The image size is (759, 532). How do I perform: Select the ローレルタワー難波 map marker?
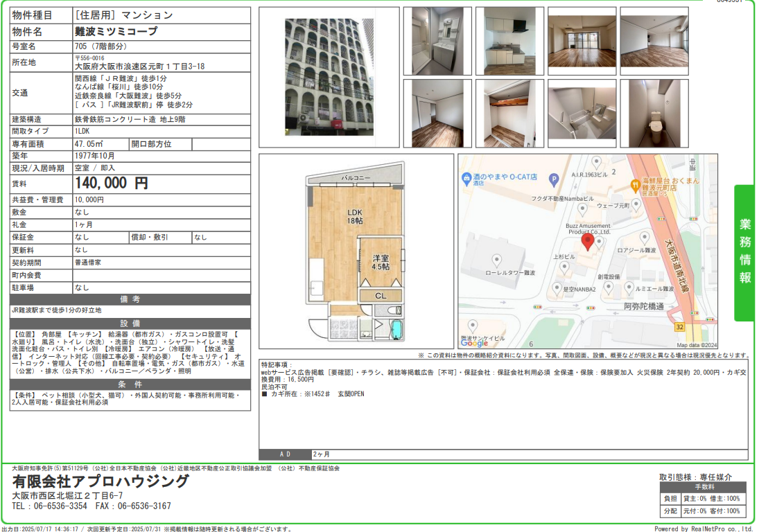point(496,260)
